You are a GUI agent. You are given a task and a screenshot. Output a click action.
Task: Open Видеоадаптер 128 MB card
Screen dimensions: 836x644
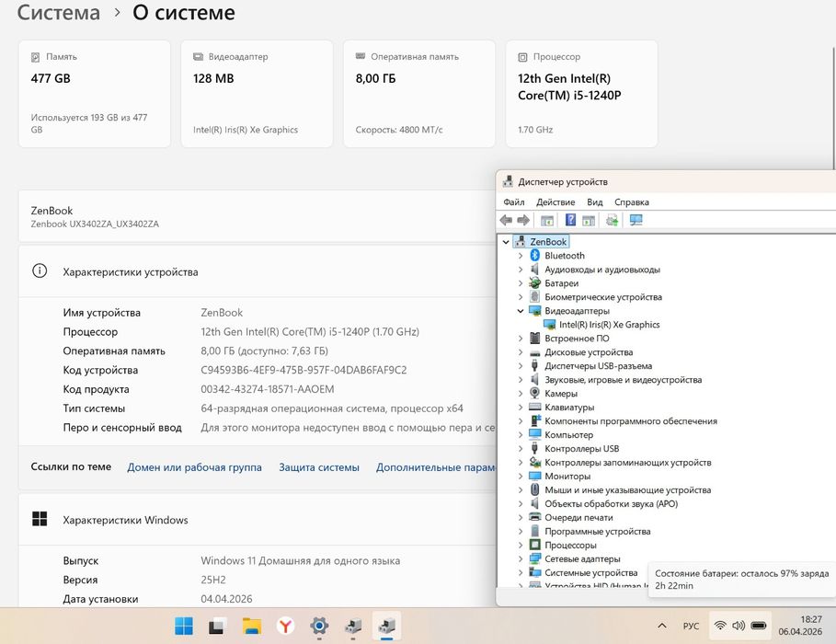point(257,94)
